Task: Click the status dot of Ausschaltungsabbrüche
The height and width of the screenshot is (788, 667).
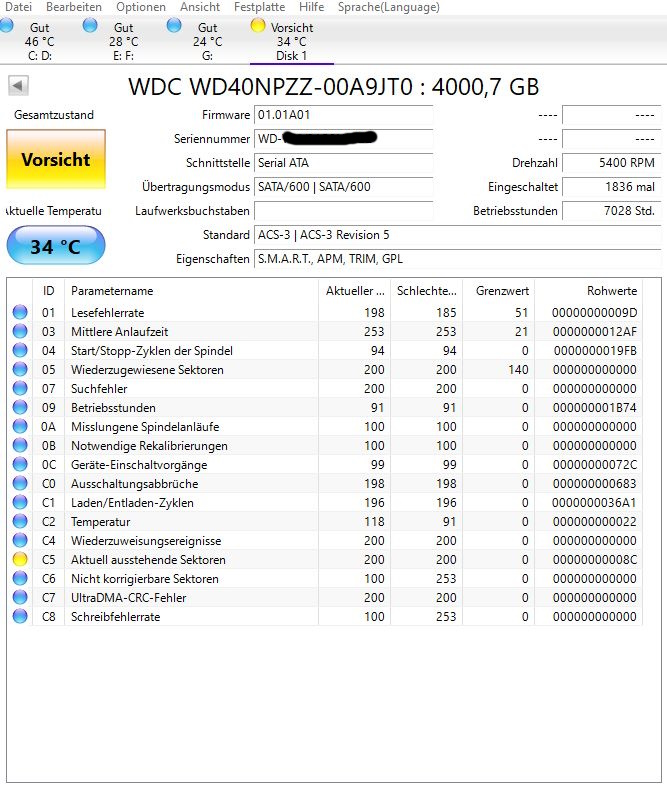Action: [x=20, y=483]
